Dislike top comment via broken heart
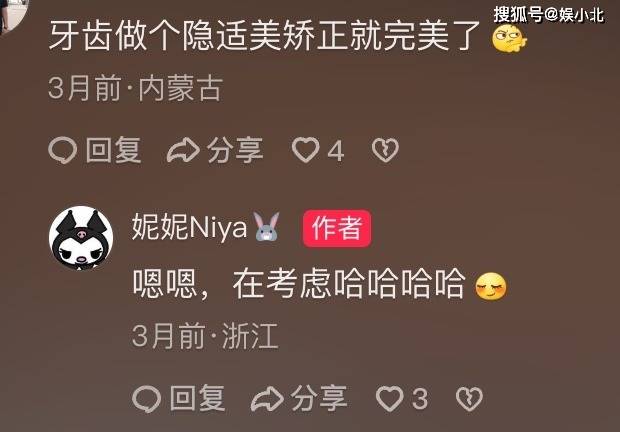Screen dimensions: 620x432 (385, 150)
